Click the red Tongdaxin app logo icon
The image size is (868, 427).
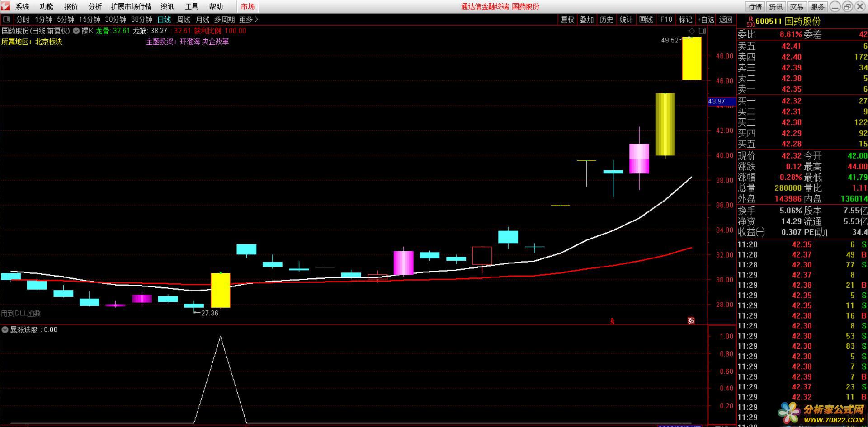pyautogui.click(x=5, y=6)
